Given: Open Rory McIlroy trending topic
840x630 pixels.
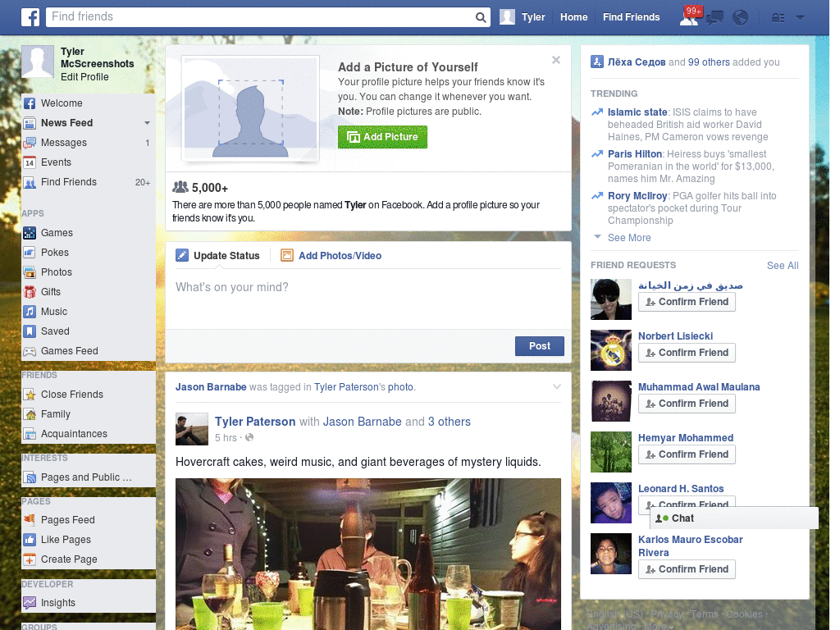Looking at the screenshot, I should pyautogui.click(x=637, y=195).
